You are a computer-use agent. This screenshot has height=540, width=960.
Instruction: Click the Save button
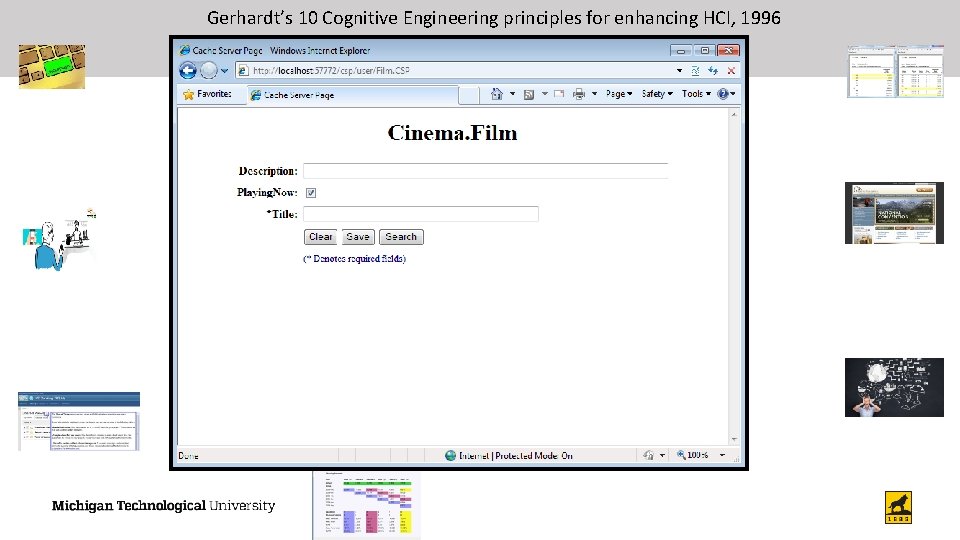pos(358,237)
